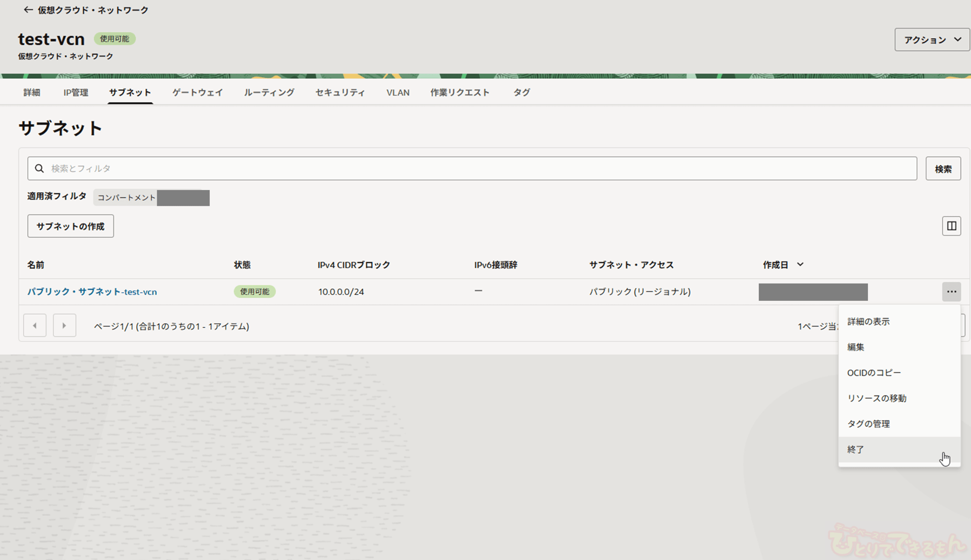Open パブリック・サブネット-test-vcn link
The image size is (971, 560).
(92, 292)
